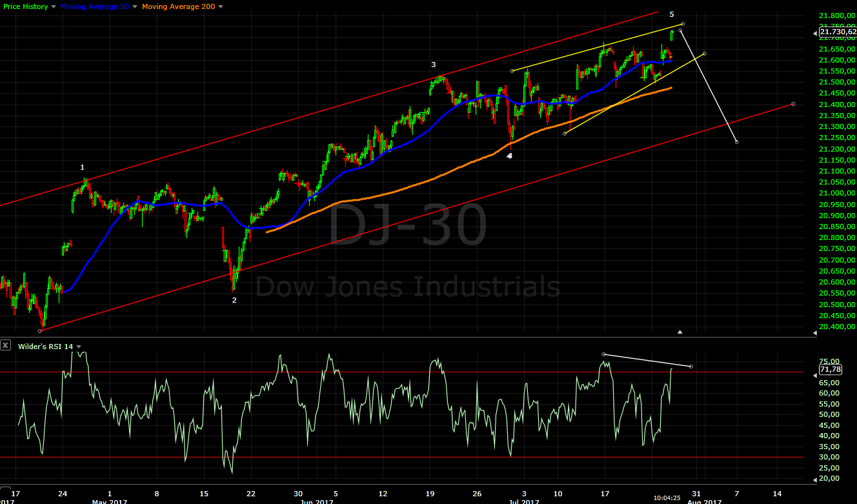
Task: Click the Wilder's RSI 14 label
Action: point(45,346)
